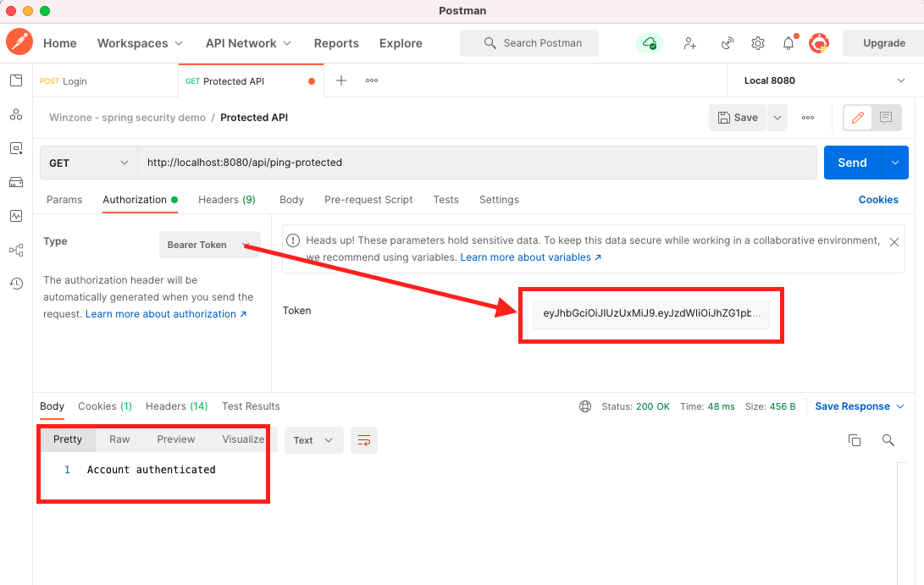The width and height of the screenshot is (924, 585).
Task: Click the Search Postman field
Action: pos(529,43)
